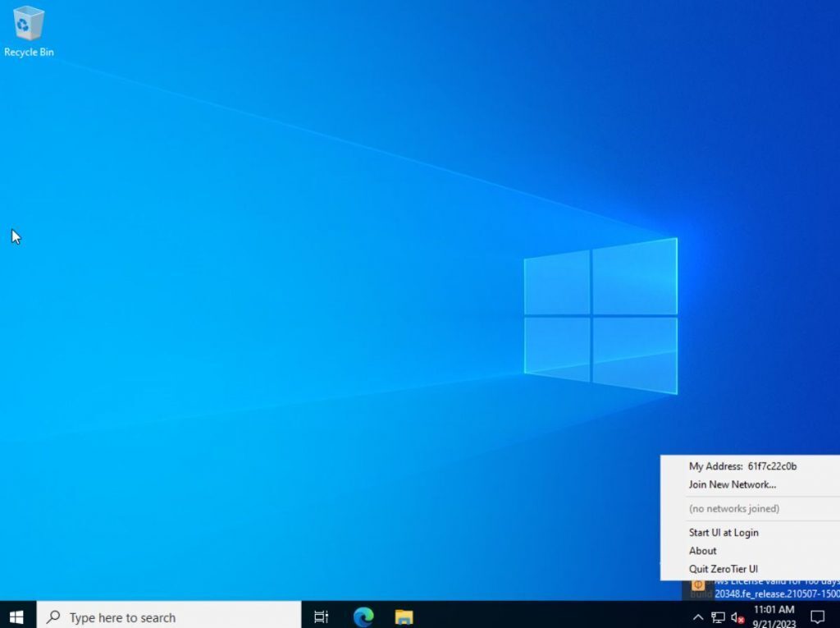
Task: Select Join New Network... in ZeroTier menu
Action: coord(750,484)
